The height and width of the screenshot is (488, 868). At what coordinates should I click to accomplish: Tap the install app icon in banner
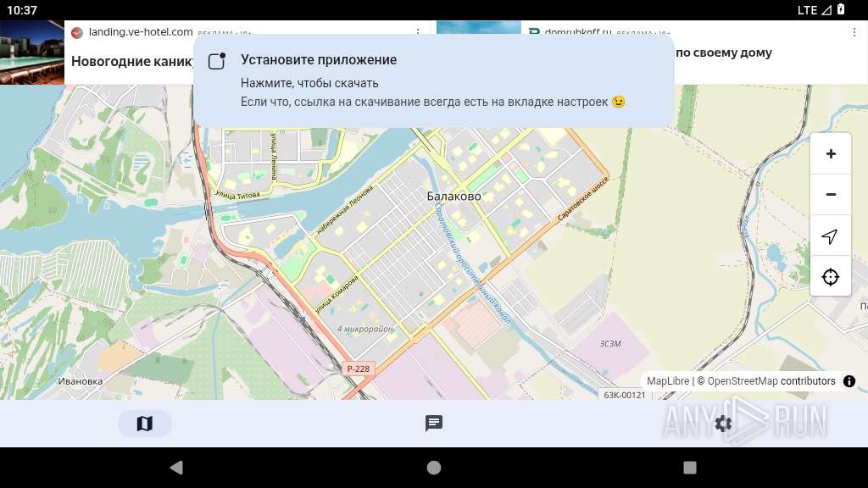[x=216, y=61]
